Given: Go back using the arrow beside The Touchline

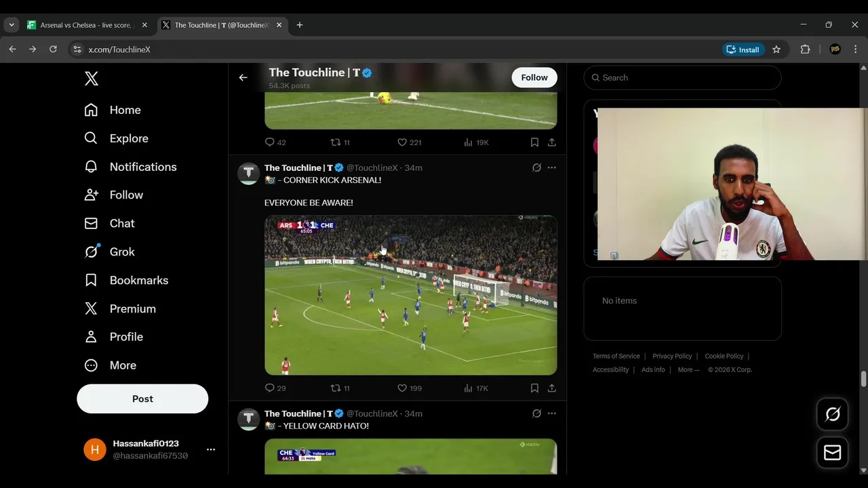Looking at the screenshot, I should click(243, 77).
